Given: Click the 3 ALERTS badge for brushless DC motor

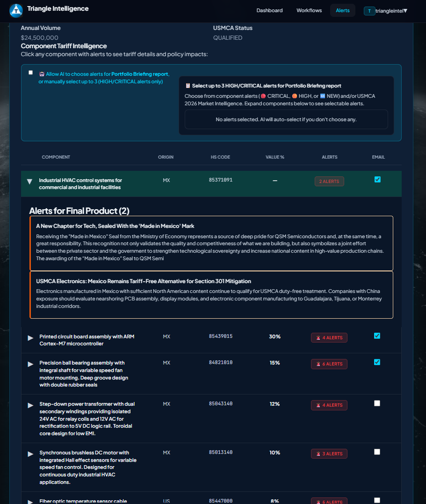Looking at the screenshot, I should tap(329, 454).
